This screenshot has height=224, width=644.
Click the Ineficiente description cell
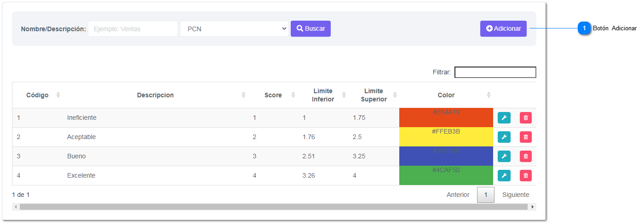pos(155,118)
